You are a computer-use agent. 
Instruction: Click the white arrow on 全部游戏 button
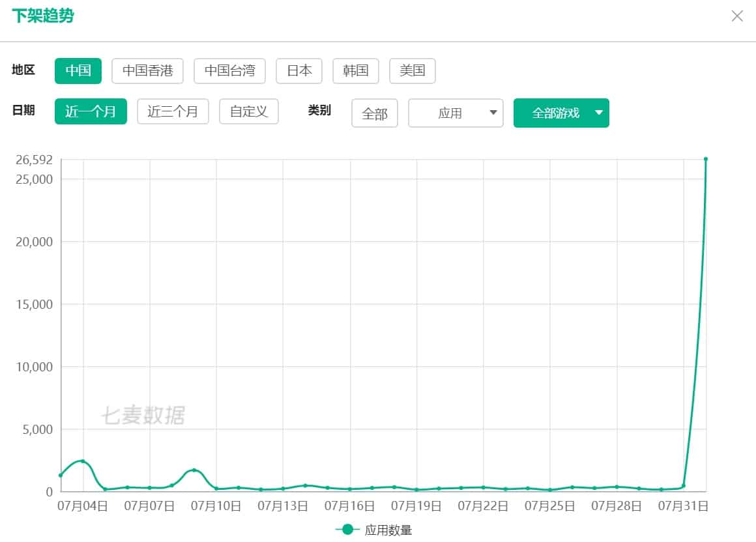pos(599,113)
